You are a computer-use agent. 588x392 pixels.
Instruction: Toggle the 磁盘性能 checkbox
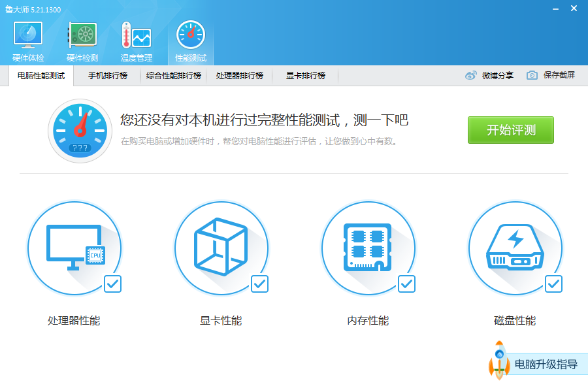coord(553,284)
